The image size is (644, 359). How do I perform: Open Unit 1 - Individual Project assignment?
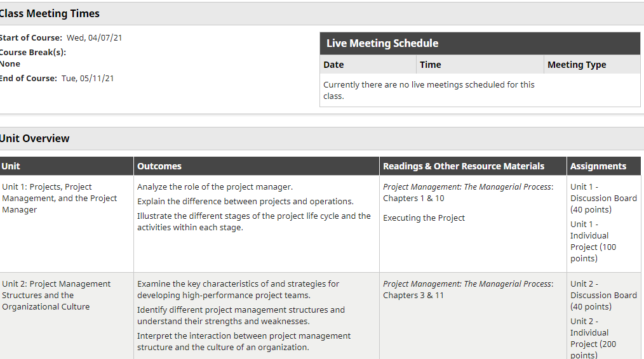pyautogui.click(x=593, y=241)
